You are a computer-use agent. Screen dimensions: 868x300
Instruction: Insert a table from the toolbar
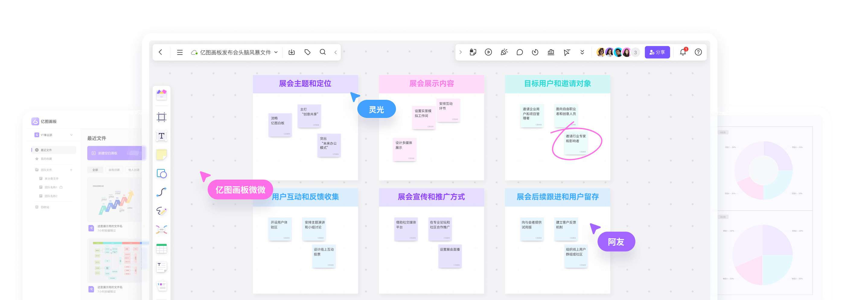pyautogui.click(x=161, y=248)
